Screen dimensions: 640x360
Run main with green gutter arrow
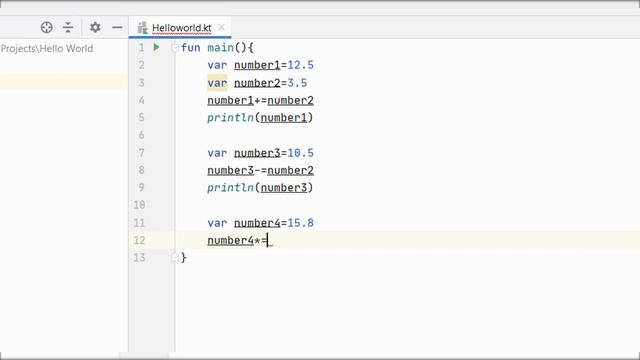tap(156, 47)
